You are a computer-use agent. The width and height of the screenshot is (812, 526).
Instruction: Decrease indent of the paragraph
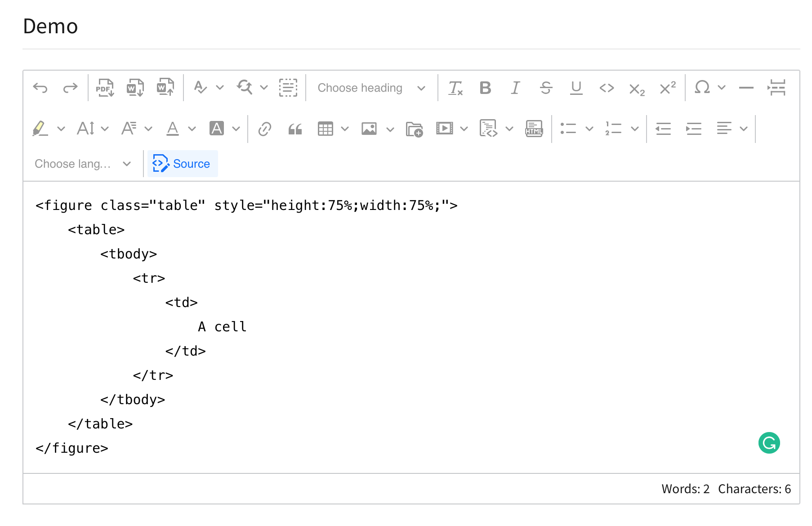[x=663, y=129]
